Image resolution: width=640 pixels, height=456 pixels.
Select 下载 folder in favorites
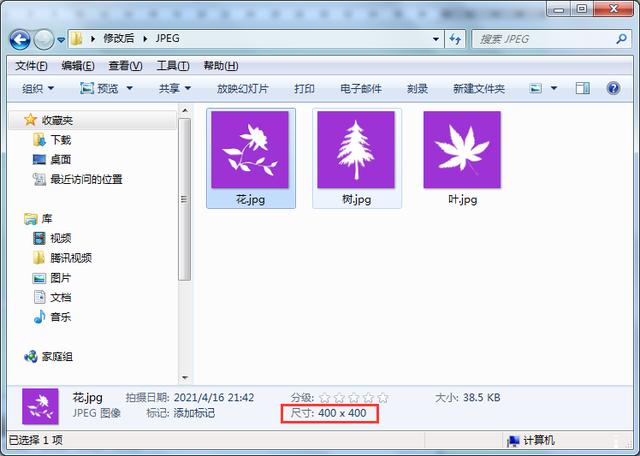(60, 140)
